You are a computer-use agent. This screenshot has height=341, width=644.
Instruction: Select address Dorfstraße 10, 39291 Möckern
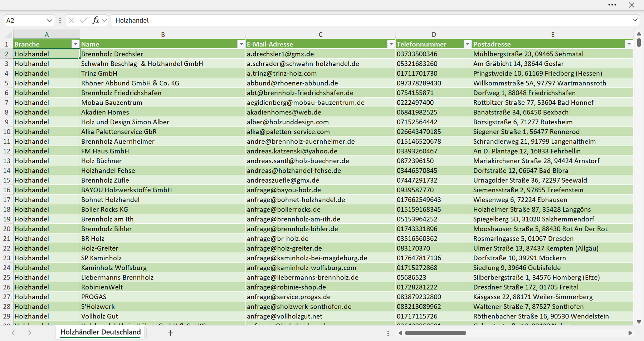[553, 258]
